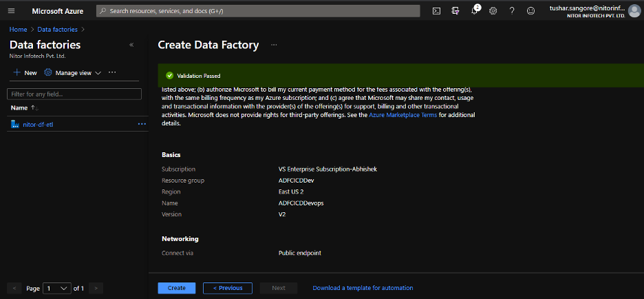Open more options beside Manage view
This screenshot has height=299, width=644.
[112, 72]
